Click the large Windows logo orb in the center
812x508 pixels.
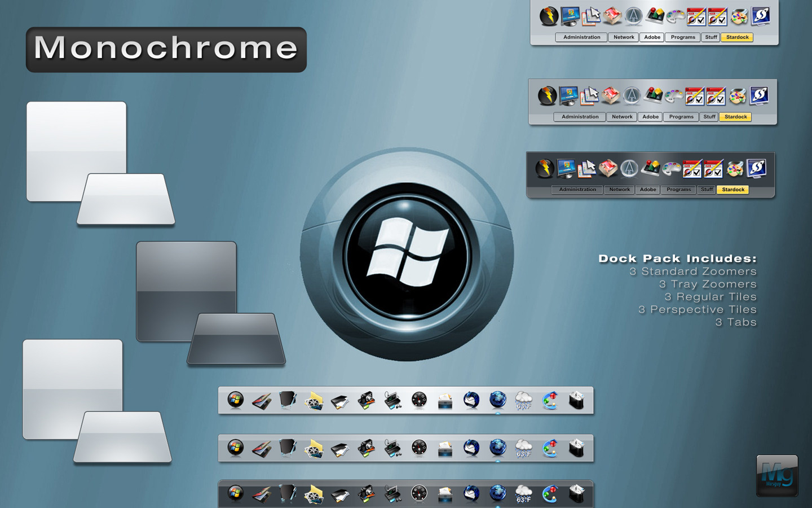[x=407, y=255]
